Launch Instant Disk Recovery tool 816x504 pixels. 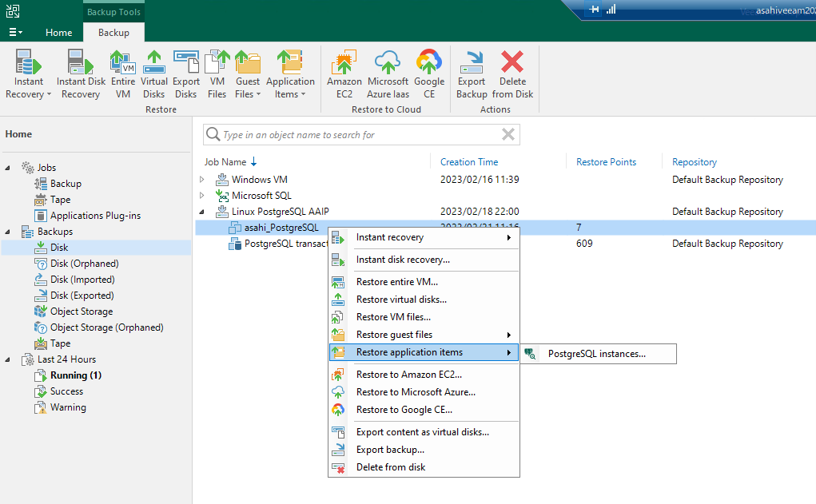click(x=81, y=73)
